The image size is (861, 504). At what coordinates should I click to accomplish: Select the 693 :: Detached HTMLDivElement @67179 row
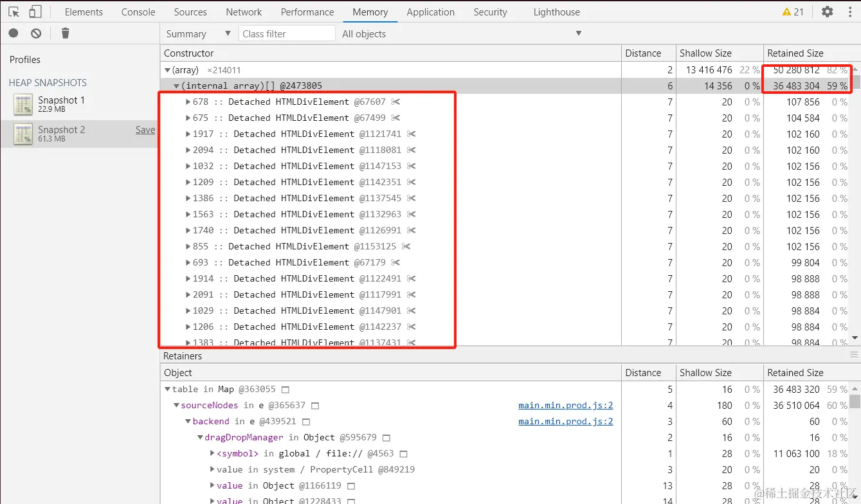click(x=505, y=262)
